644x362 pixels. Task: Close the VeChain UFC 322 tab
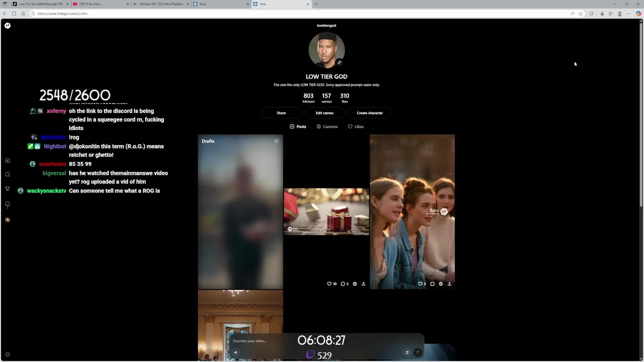[188, 4]
